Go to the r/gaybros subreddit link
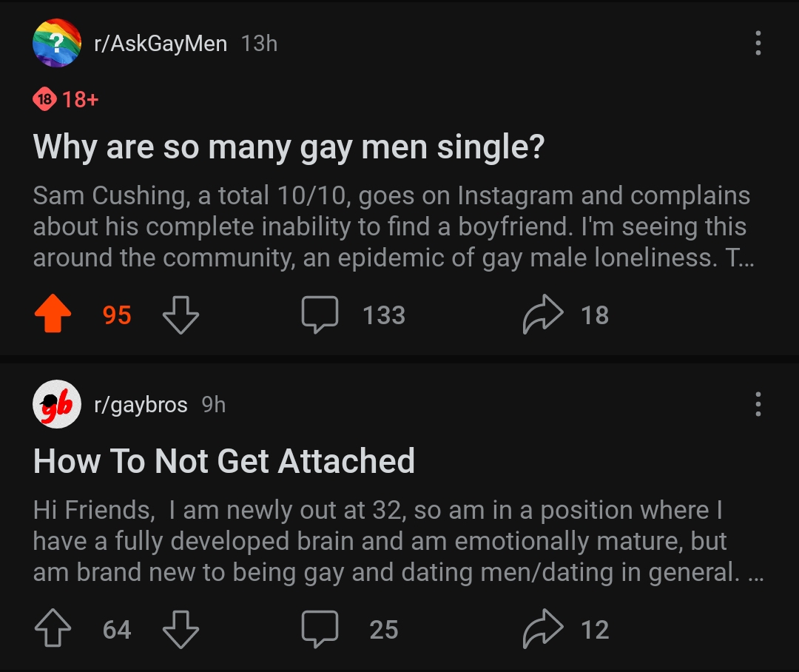The image size is (799, 672). pyautogui.click(x=141, y=405)
